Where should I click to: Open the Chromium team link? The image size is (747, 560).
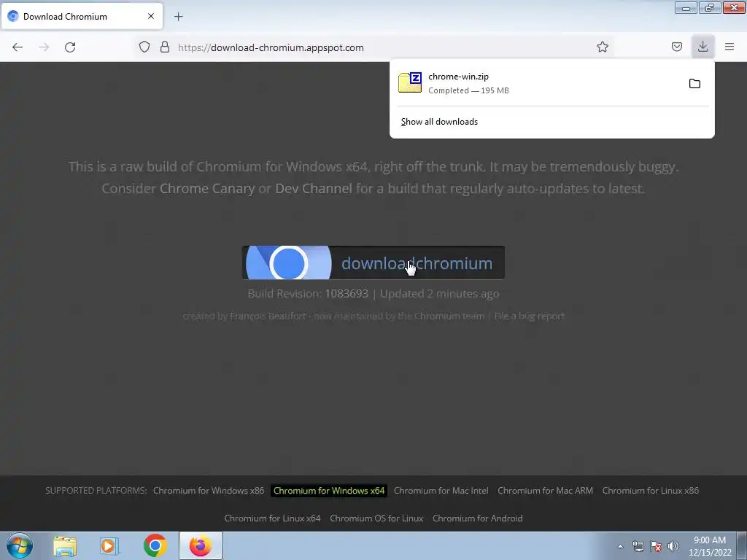tap(449, 316)
